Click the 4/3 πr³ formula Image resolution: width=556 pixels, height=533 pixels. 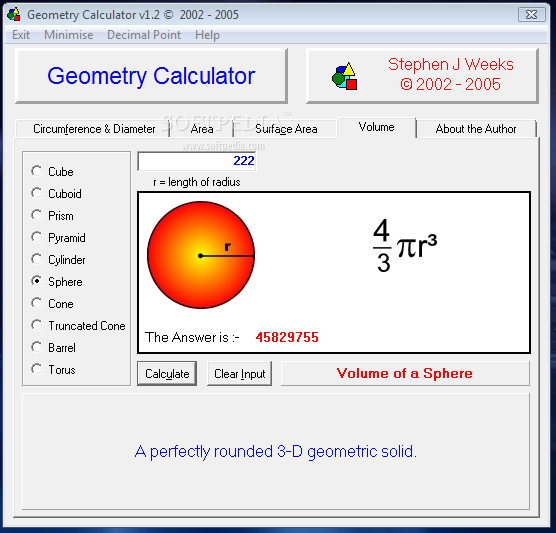click(x=405, y=245)
